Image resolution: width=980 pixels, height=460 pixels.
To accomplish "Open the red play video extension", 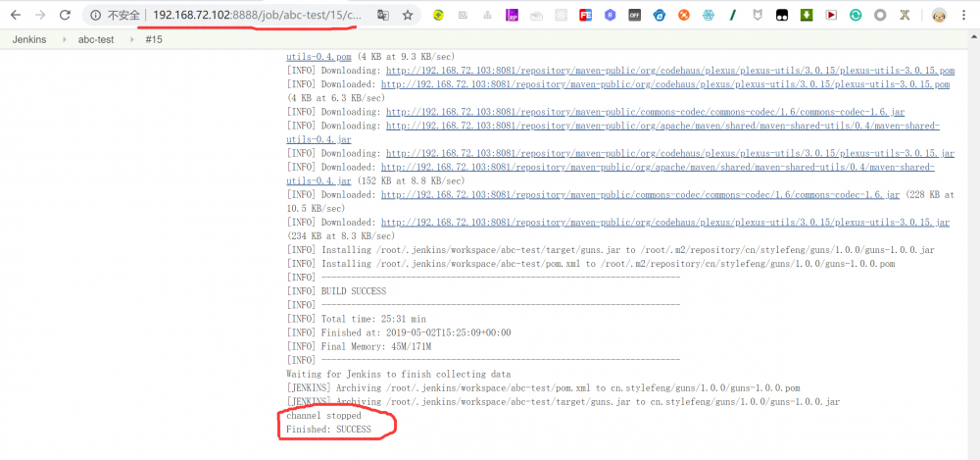I will [831, 15].
